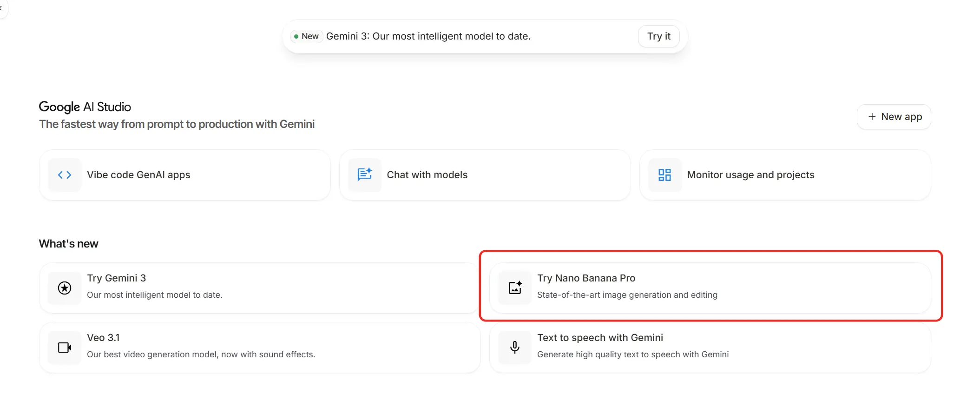Click the green New badge in banner

(x=306, y=36)
